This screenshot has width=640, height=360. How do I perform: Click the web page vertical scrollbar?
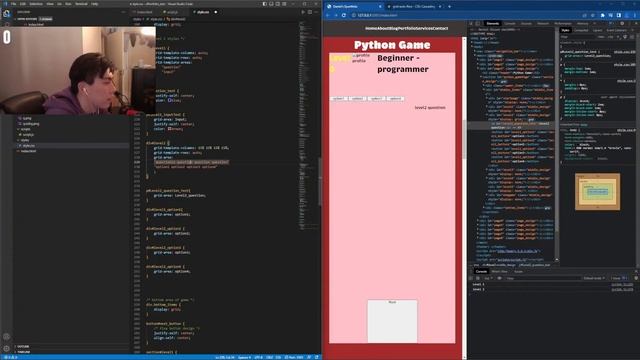[x=464, y=139]
